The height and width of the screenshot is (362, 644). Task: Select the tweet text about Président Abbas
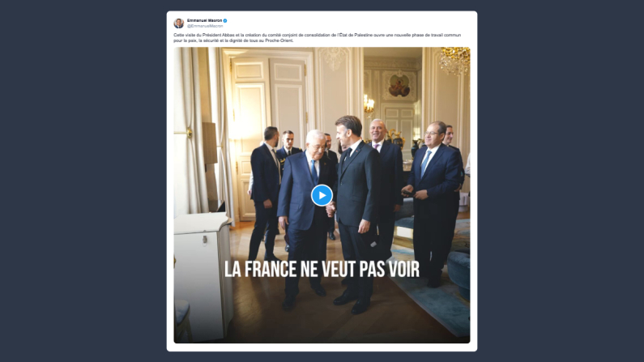(317, 38)
